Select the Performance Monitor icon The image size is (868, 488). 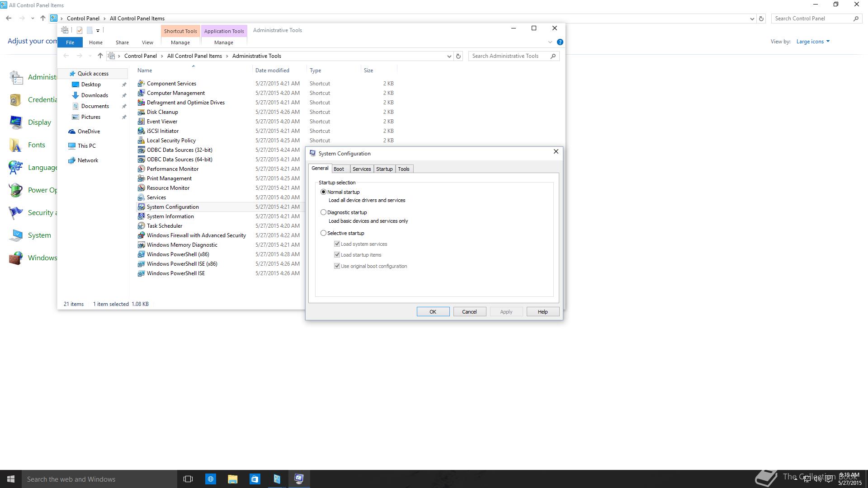click(141, 169)
